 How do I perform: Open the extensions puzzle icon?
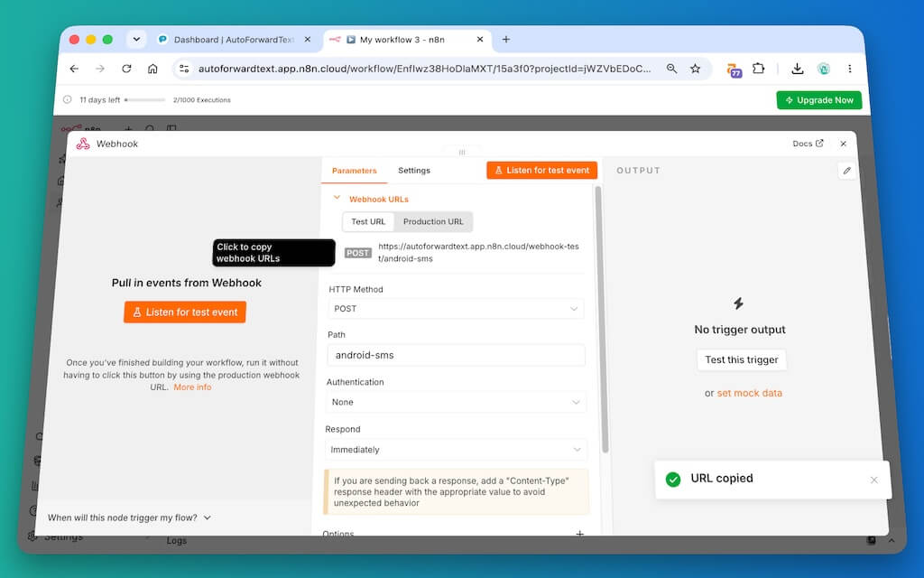coord(758,69)
